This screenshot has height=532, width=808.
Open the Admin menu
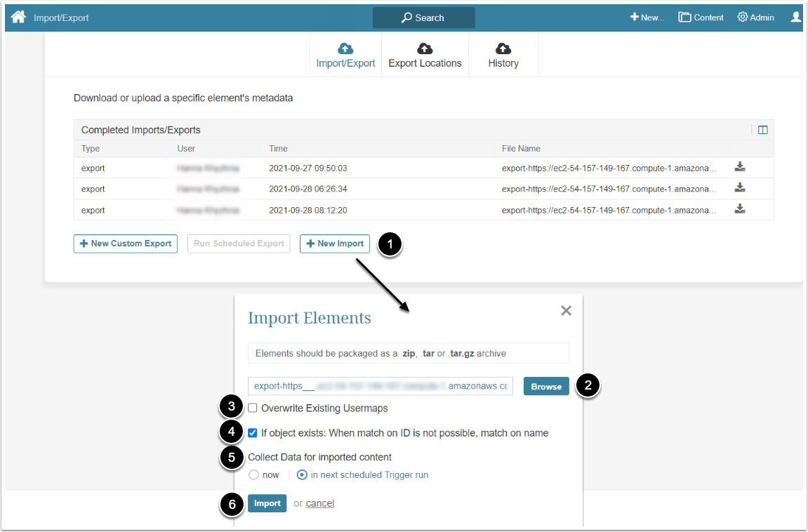point(755,18)
